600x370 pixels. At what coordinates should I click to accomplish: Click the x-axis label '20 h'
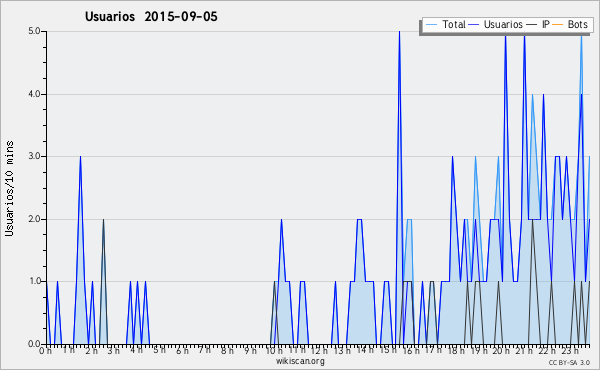[501, 351]
